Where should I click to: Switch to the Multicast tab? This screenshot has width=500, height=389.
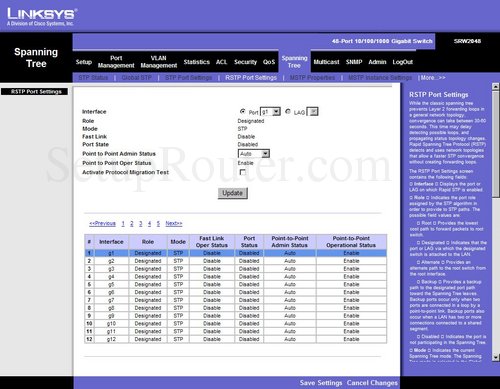(326, 62)
